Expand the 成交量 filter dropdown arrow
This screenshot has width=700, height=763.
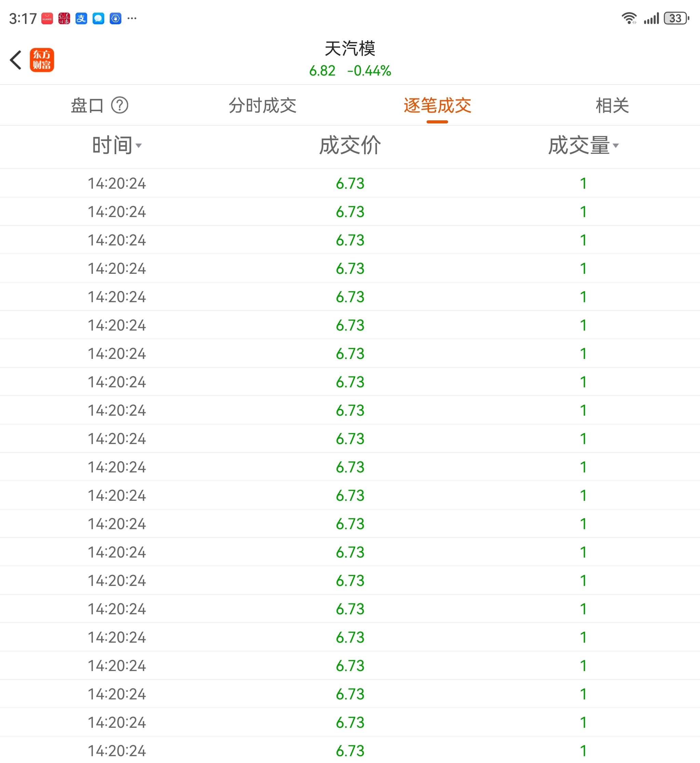tap(616, 146)
